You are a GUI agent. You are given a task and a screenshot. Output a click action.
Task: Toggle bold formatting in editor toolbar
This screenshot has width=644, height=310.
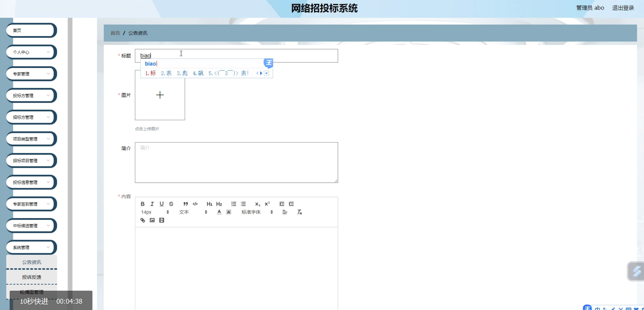point(142,204)
